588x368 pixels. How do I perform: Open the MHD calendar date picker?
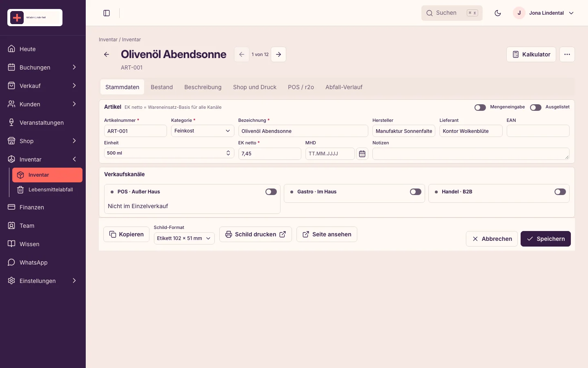pyautogui.click(x=362, y=154)
